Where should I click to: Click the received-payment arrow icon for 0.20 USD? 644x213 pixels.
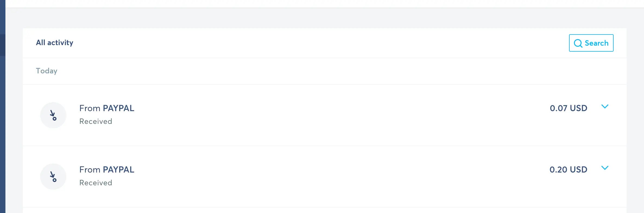pos(53,177)
